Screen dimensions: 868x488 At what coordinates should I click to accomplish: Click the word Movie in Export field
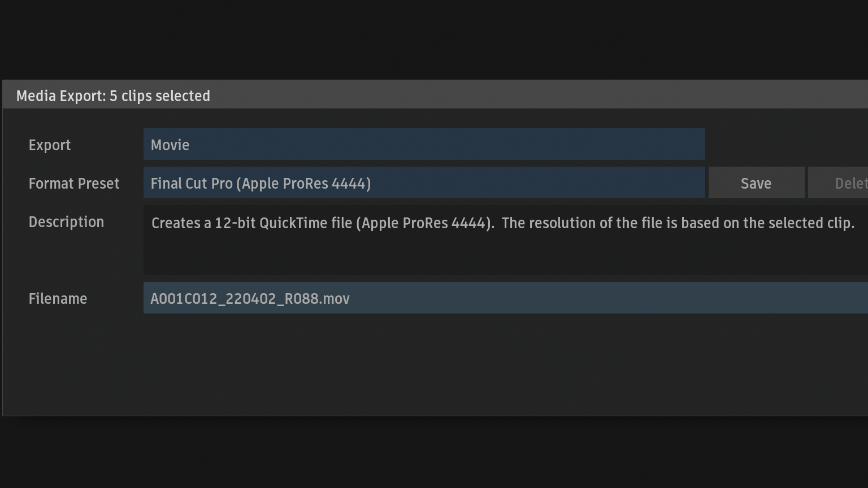pos(170,145)
